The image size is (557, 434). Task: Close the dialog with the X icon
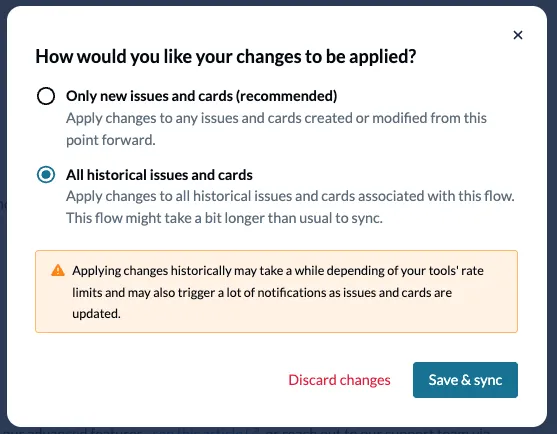[518, 35]
